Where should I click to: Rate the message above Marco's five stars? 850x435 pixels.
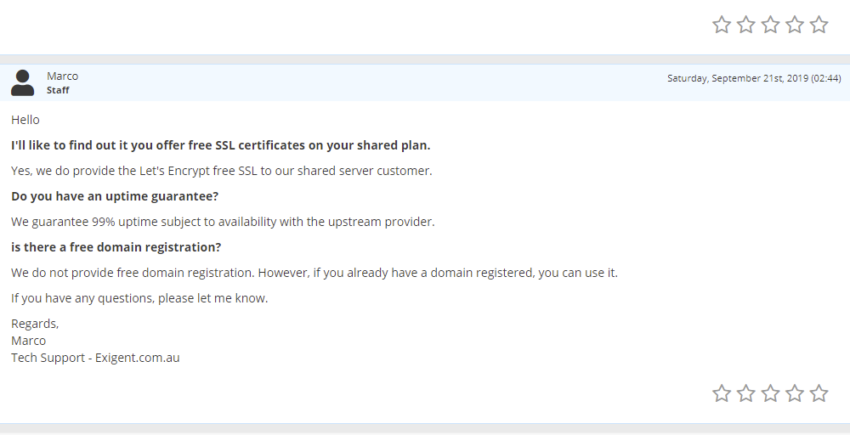coord(819,24)
